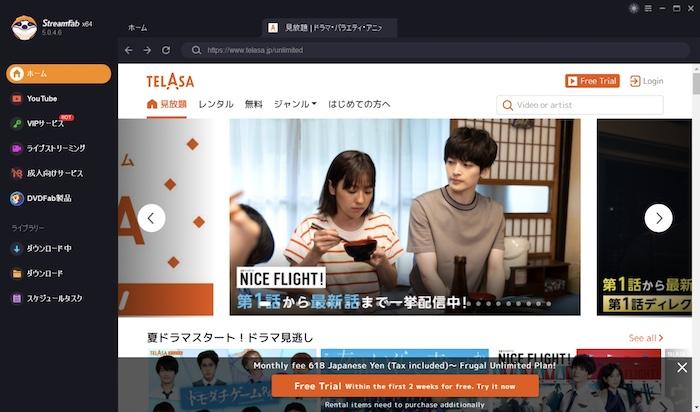Select the ホーム sidebar button
Screen dimensions: 700x412
coord(58,74)
